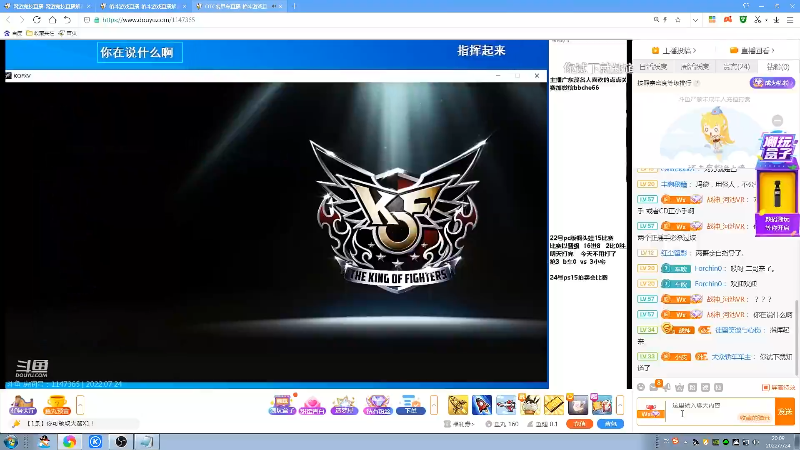The height and width of the screenshot is (450, 800).
Task: Open the blue 下单 activity icon
Action: 411,405
